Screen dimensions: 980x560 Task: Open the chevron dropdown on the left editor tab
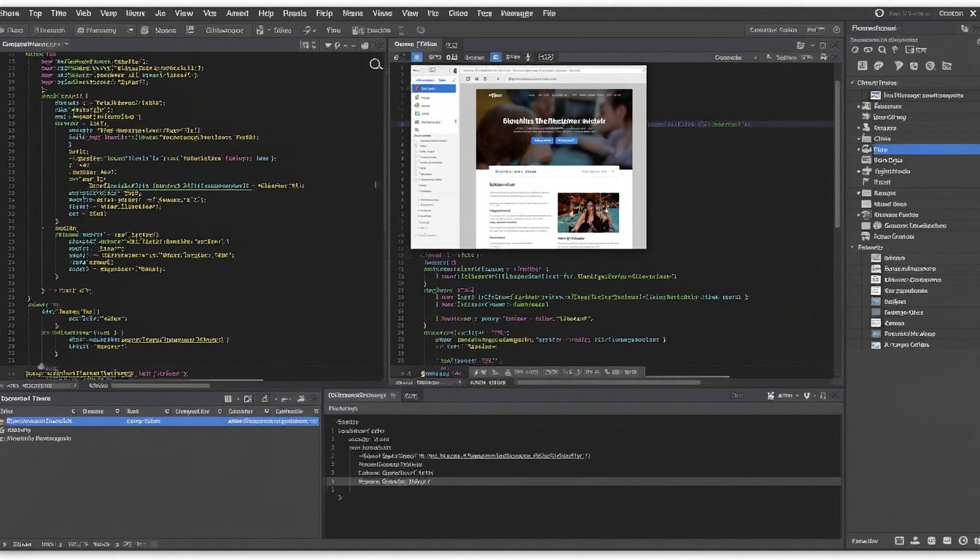(66, 44)
